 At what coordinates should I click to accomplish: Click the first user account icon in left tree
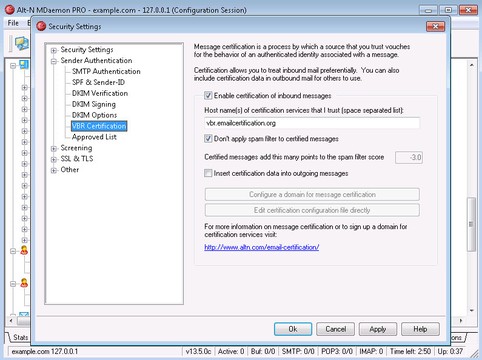(x=24, y=250)
